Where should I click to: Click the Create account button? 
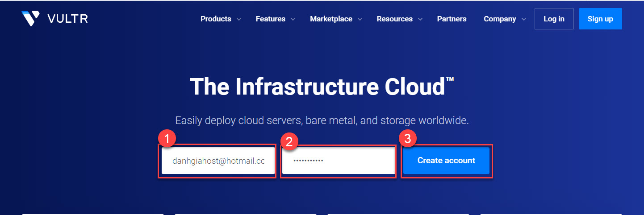pyautogui.click(x=446, y=161)
